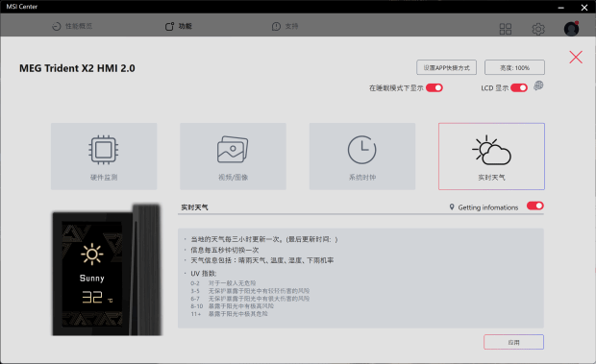Click the Sunny LCD preview image
The image size is (596, 364).
(107, 270)
